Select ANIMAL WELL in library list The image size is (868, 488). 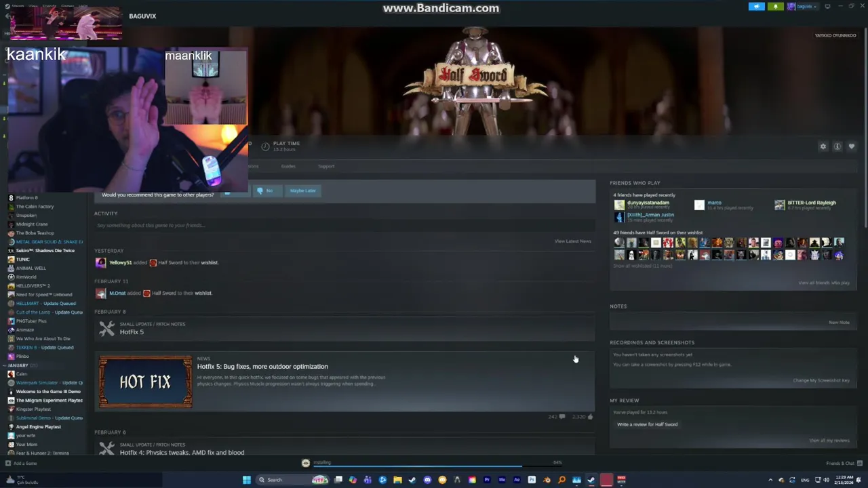coord(31,268)
